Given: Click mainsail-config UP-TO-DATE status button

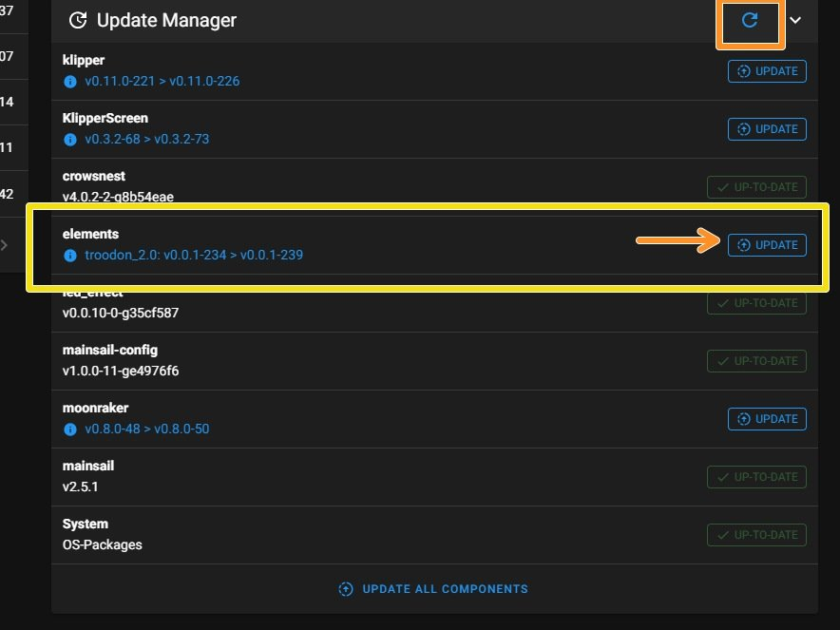Looking at the screenshot, I should [756, 361].
